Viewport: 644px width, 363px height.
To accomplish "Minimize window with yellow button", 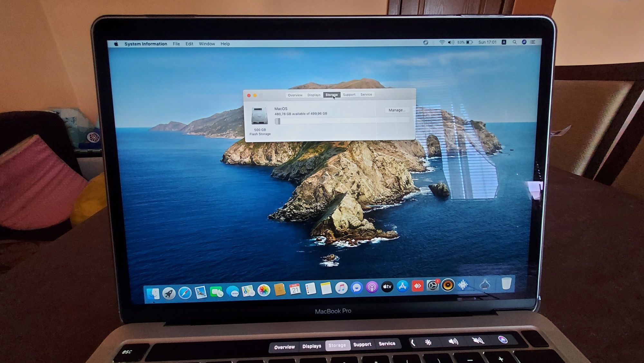I will point(255,96).
